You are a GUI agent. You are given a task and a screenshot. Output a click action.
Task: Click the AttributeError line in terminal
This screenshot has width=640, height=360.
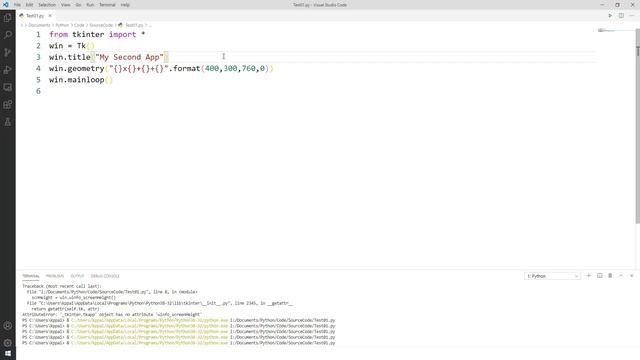[x=112, y=315]
